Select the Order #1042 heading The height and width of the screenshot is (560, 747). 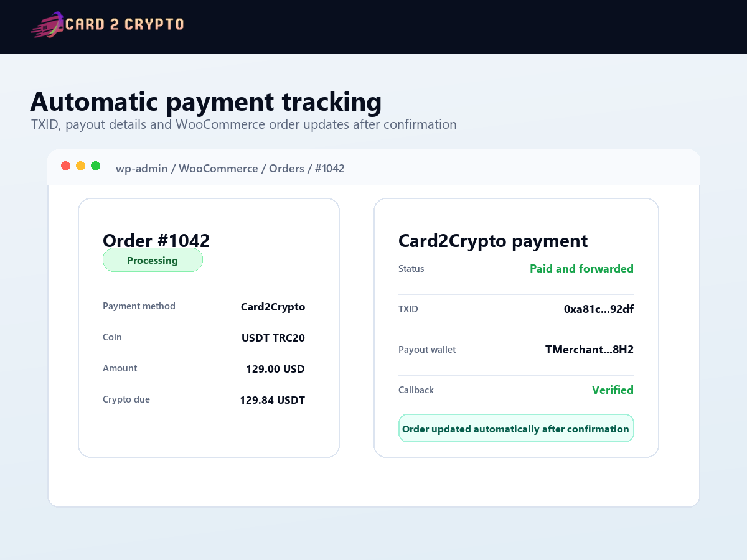156,240
